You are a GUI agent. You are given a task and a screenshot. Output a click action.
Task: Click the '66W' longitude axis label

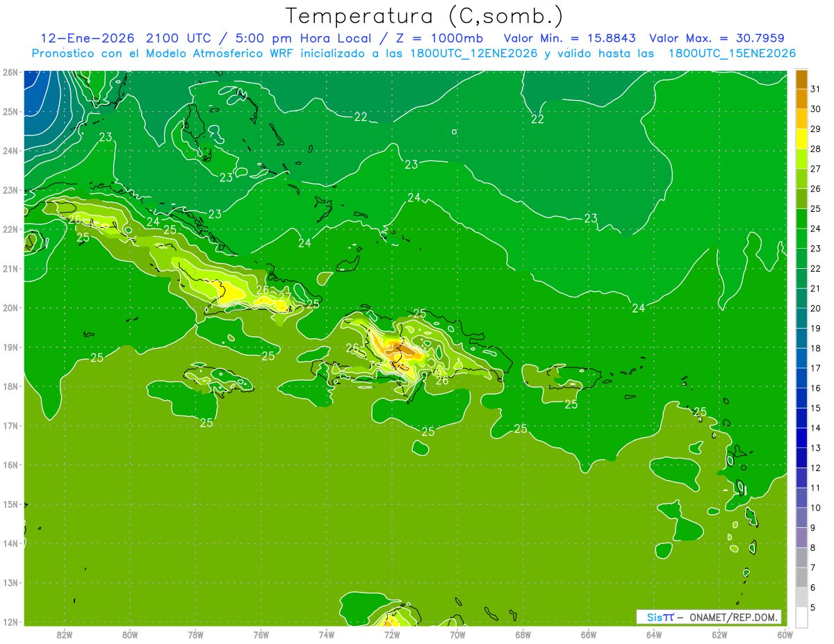coord(589,634)
